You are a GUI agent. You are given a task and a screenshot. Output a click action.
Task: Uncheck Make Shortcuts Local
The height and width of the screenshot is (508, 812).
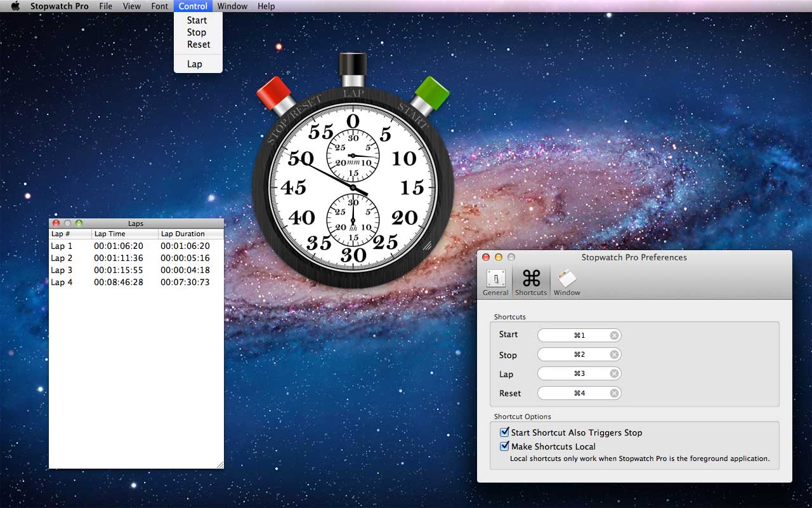coord(505,446)
